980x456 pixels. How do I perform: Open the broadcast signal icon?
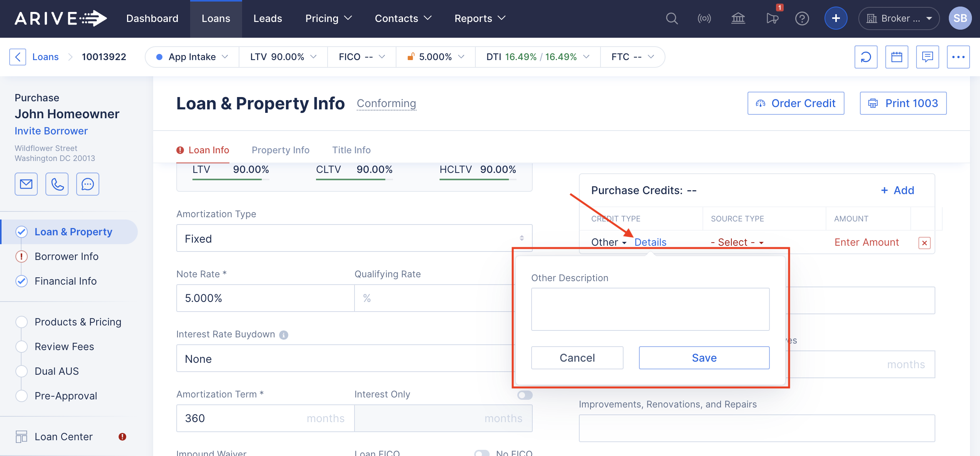[704, 18]
